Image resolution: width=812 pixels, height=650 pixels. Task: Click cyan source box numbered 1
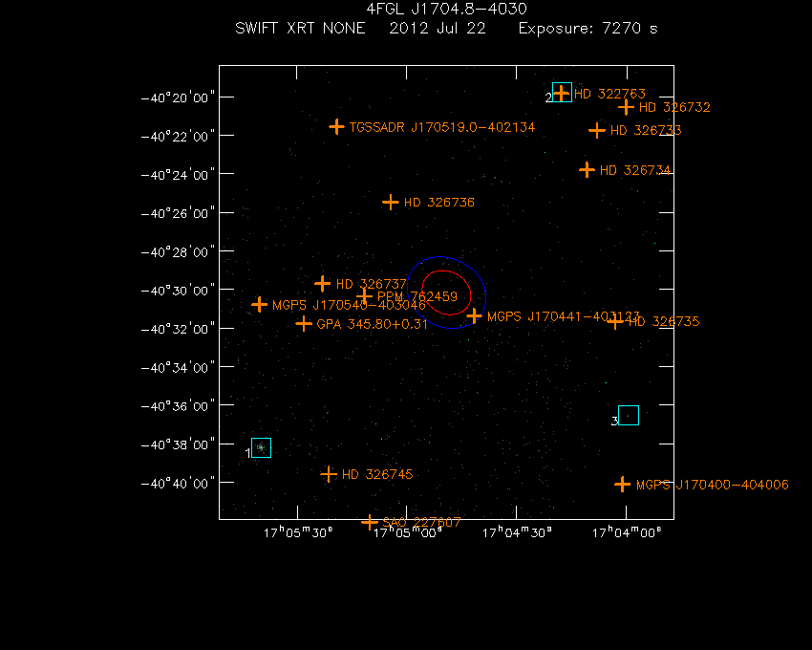(x=261, y=448)
